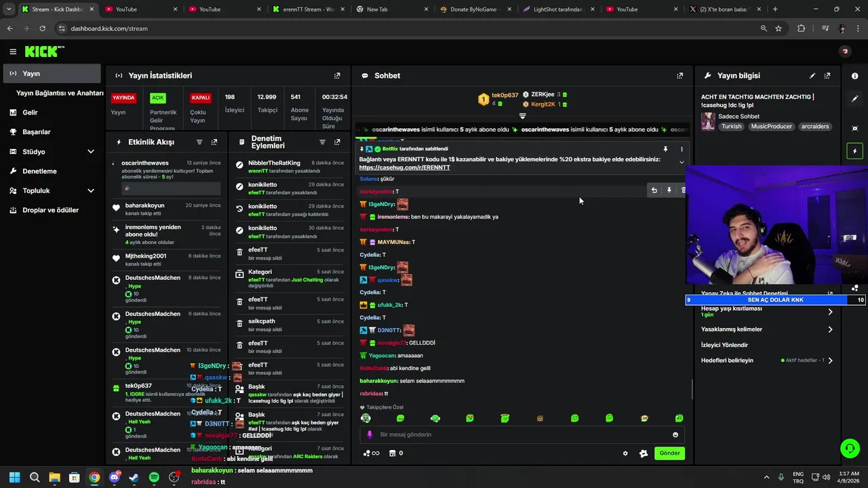The height and width of the screenshot is (488, 868).
Task: Edit Yayın bilgisi with pencil icon
Action: [x=812, y=76]
